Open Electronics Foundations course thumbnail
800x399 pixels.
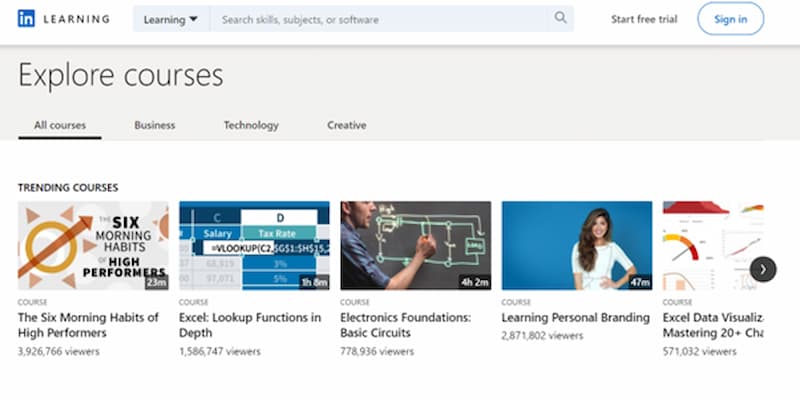(416, 245)
